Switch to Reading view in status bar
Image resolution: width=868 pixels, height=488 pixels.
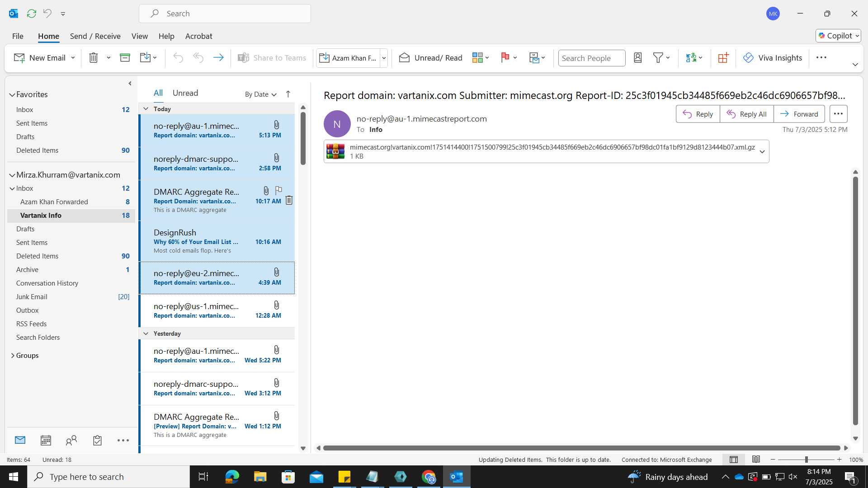[756, 460]
